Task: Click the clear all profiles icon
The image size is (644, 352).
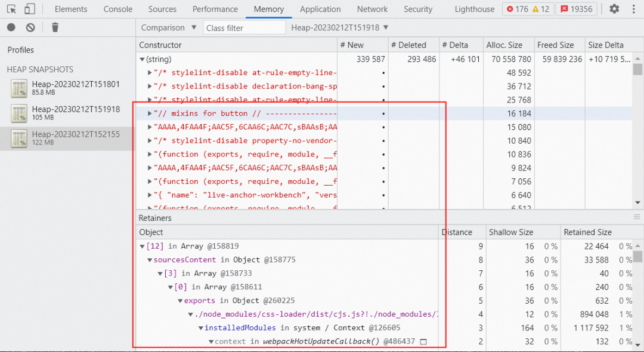Action: pos(30,27)
